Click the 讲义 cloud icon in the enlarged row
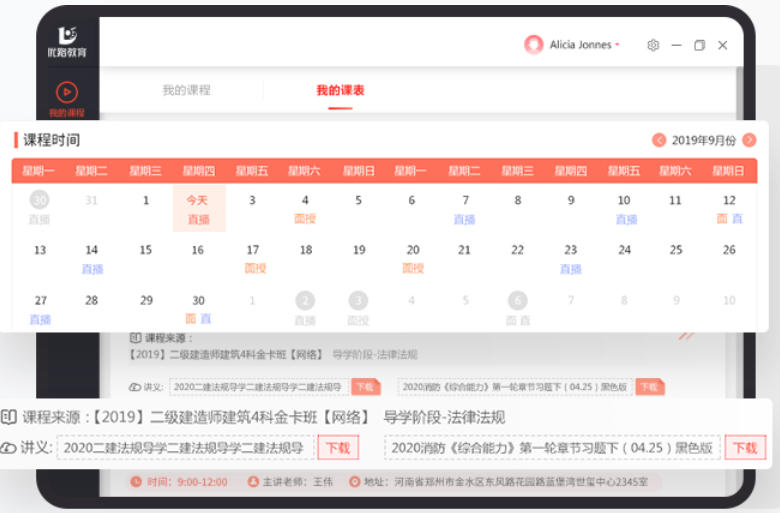The height and width of the screenshot is (513, 780). (8, 448)
